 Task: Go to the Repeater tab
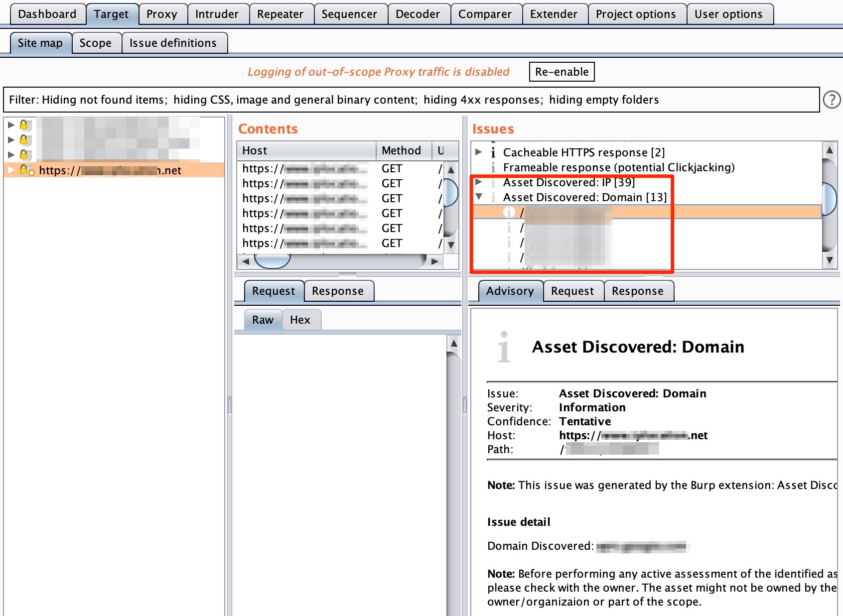click(280, 14)
